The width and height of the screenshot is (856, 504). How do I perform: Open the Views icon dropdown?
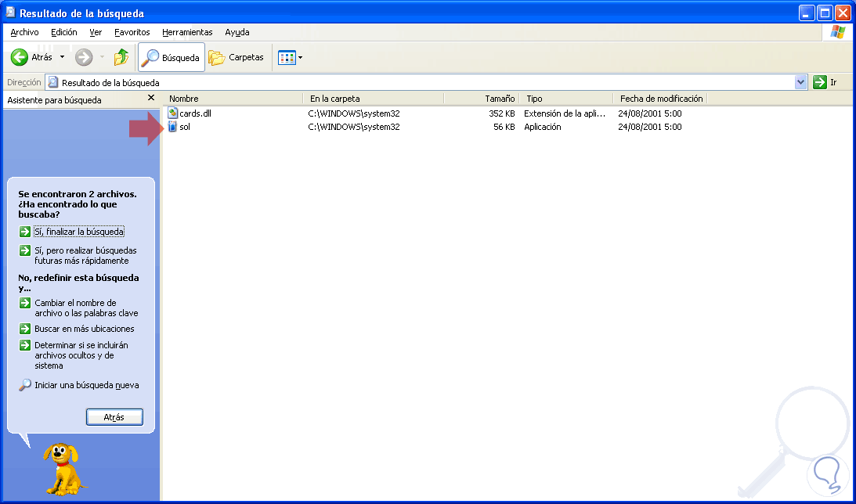tap(291, 57)
